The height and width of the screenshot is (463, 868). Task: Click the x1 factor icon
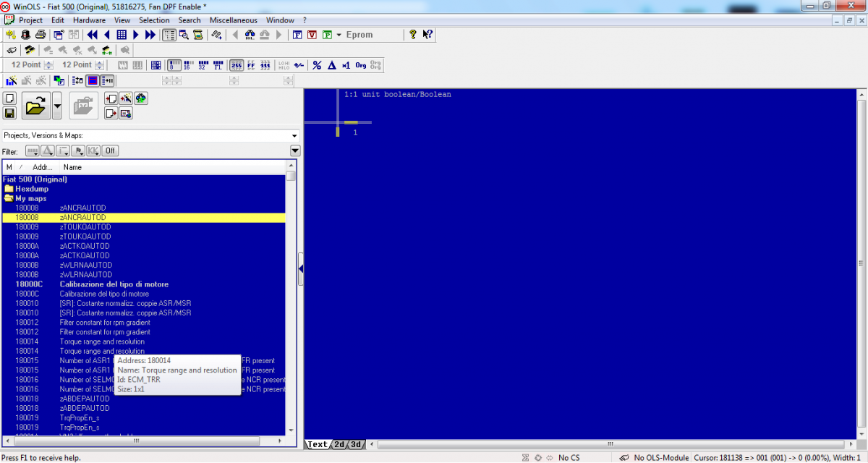(x=346, y=65)
